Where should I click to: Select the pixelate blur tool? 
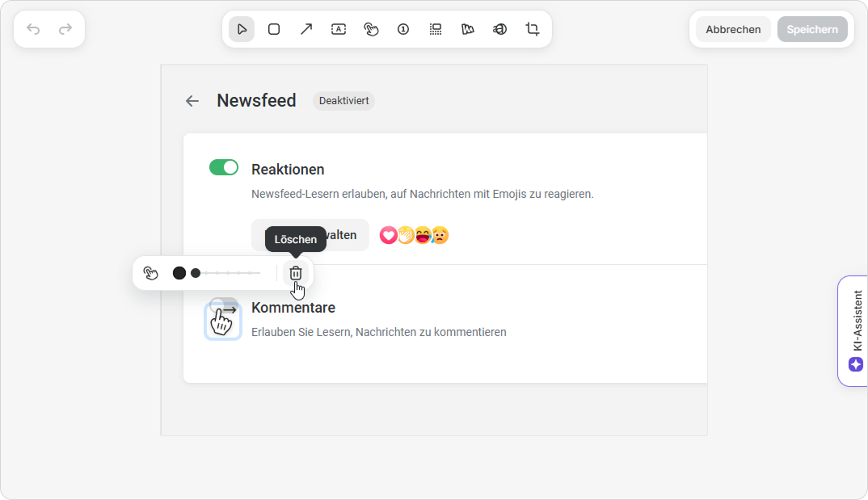[x=436, y=29]
